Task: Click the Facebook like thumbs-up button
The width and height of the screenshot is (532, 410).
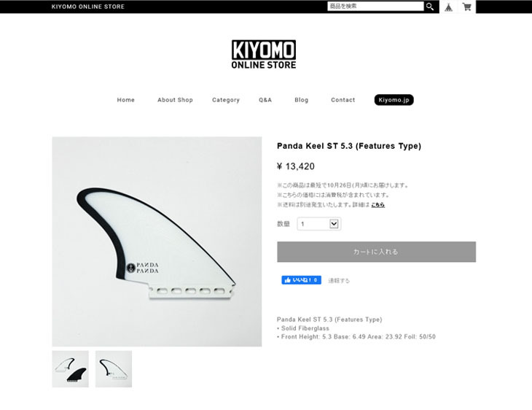Action: [x=301, y=280]
